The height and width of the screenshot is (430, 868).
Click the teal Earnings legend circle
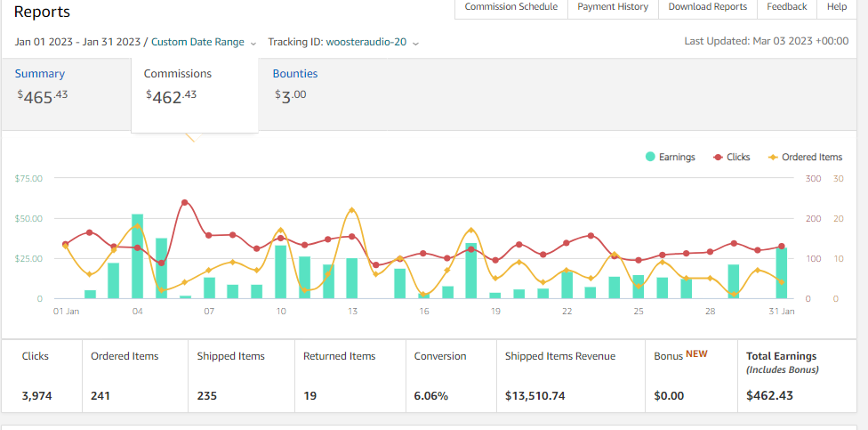[x=650, y=157]
